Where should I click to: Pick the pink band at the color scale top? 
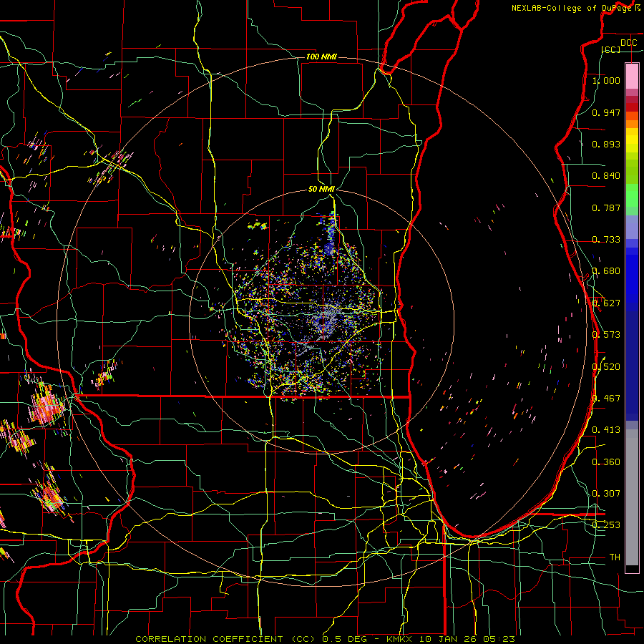coord(632,76)
